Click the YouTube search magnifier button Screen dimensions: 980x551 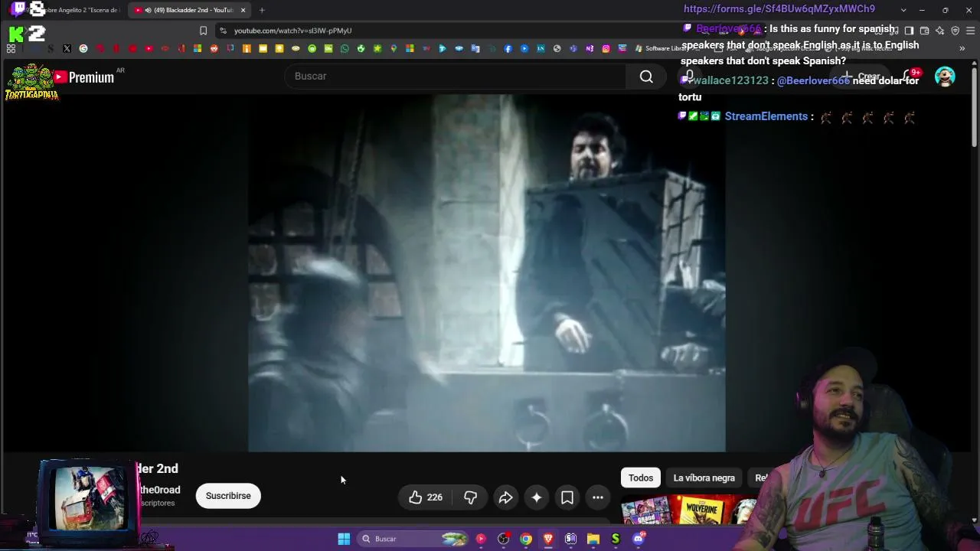[646, 77]
